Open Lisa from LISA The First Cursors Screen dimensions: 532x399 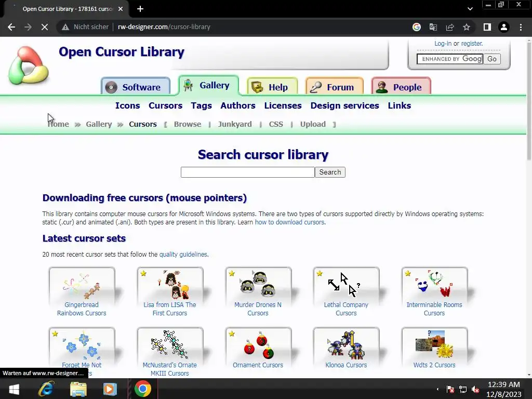click(170, 292)
